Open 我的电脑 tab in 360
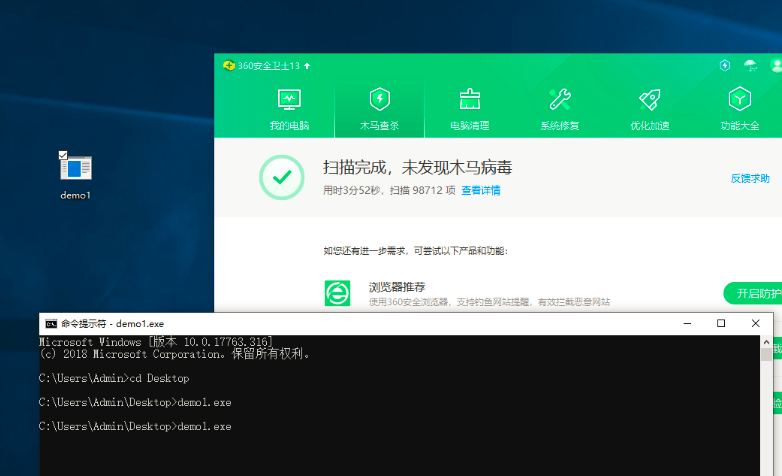The height and width of the screenshot is (476, 782). (289, 110)
